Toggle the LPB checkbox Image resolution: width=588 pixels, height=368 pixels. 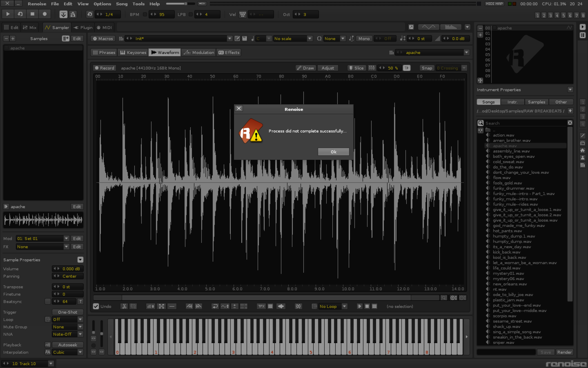click(x=191, y=14)
